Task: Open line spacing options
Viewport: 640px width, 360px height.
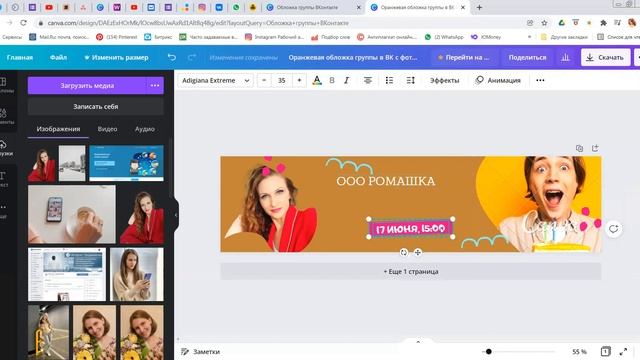Action: click(411, 80)
